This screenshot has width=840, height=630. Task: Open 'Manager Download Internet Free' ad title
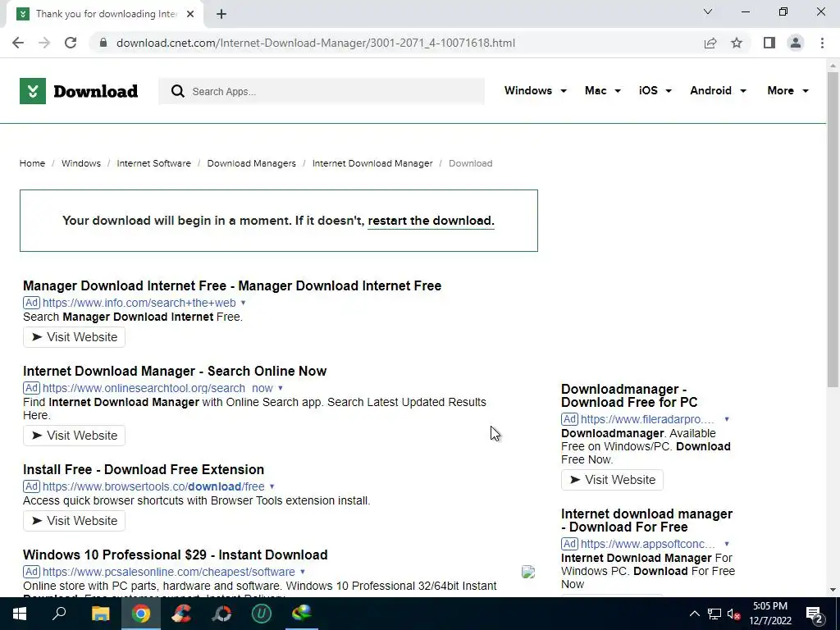(x=232, y=285)
